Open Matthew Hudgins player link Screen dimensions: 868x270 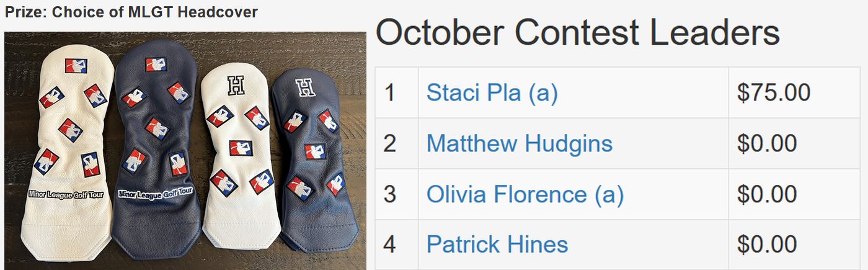click(x=520, y=143)
